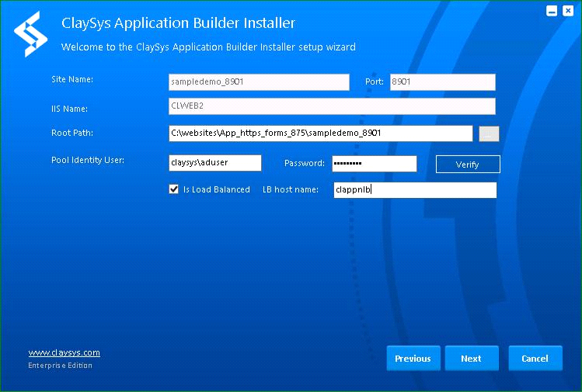Image resolution: width=582 pixels, height=392 pixels.
Task: Uncheck the Is Load Balanced checkbox
Action: pos(174,189)
